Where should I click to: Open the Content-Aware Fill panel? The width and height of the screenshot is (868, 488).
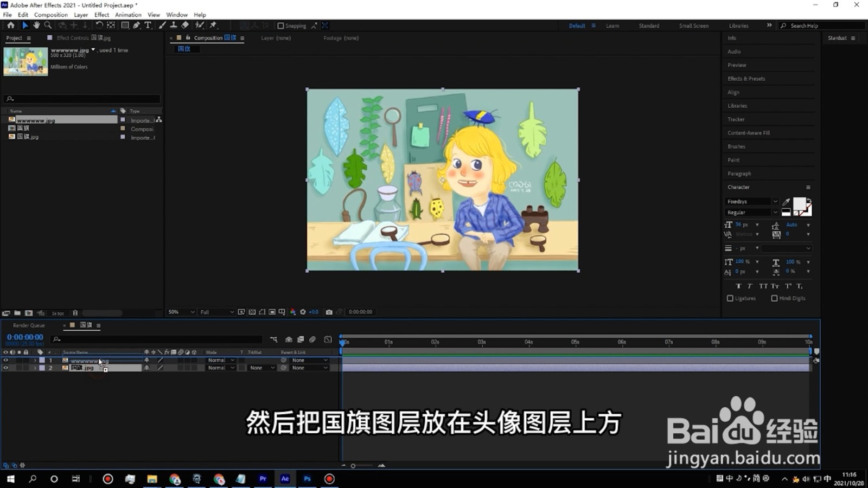click(x=749, y=133)
